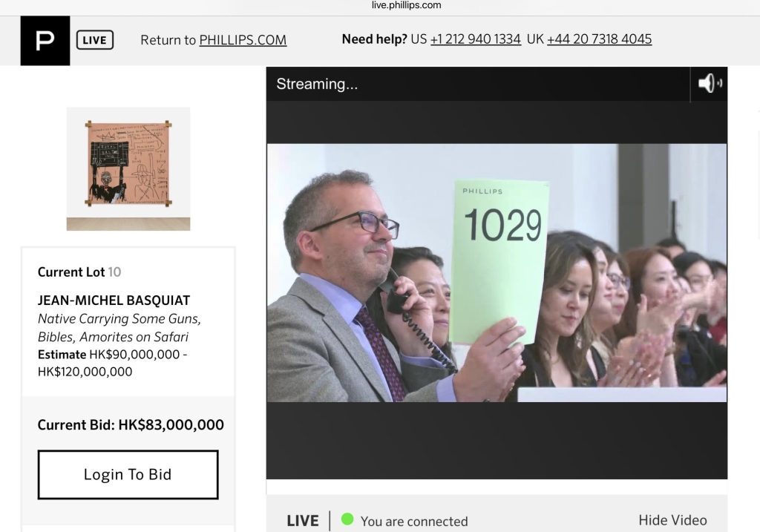
Task: Hide Video using the toggle link
Action: point(672,520)
